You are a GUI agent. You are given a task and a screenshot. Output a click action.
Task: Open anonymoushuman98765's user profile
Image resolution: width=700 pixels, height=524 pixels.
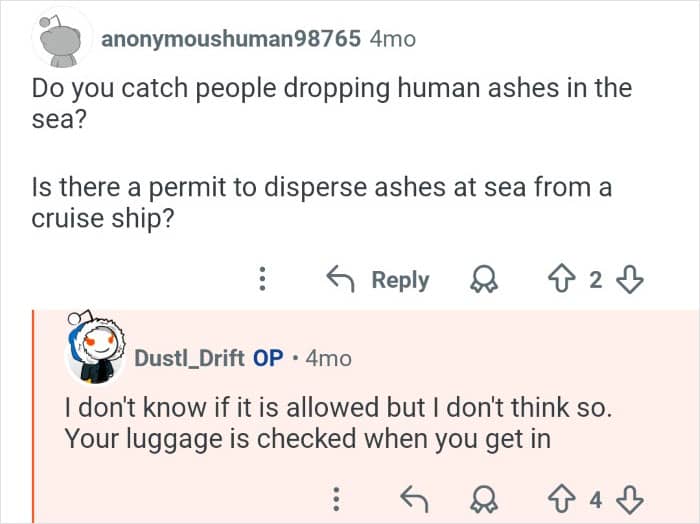[x=230, y=39]
